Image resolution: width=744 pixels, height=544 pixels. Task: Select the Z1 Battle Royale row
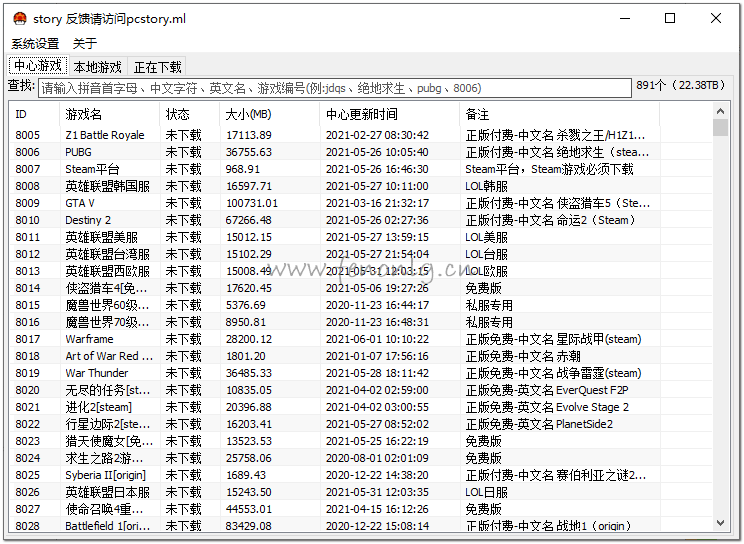pos(361,135)
